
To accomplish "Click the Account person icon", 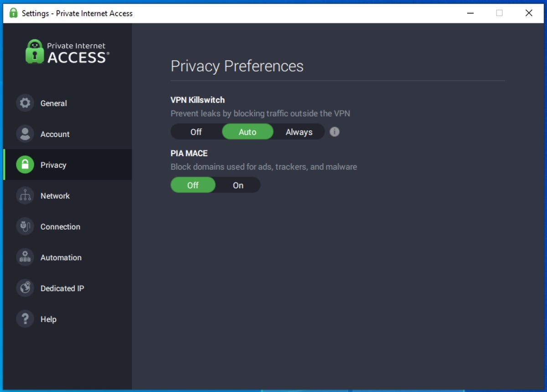I will pos(25,134).
